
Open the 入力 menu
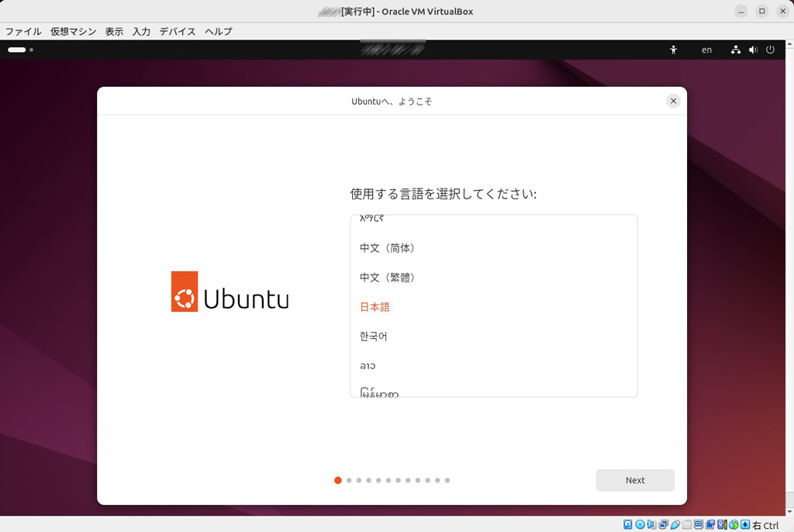141,32
